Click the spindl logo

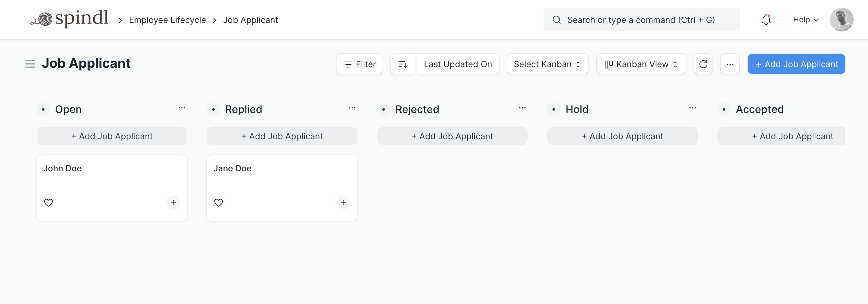pyautogui.click(x=69, y=19)
